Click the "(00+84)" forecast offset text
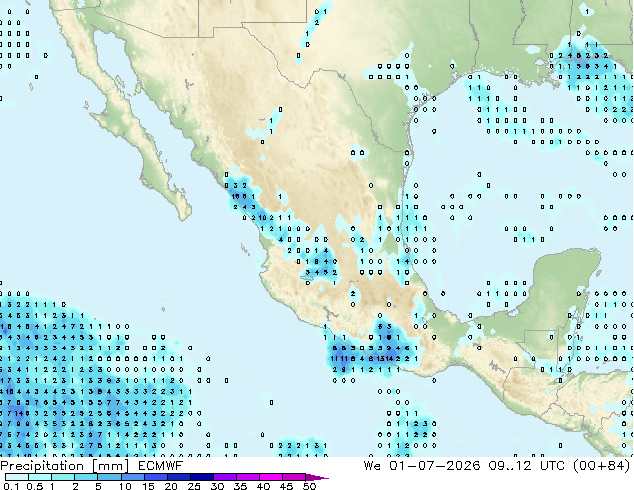This screenshot has width=634, height=490. pyautogui.click(x=602, y=466)
